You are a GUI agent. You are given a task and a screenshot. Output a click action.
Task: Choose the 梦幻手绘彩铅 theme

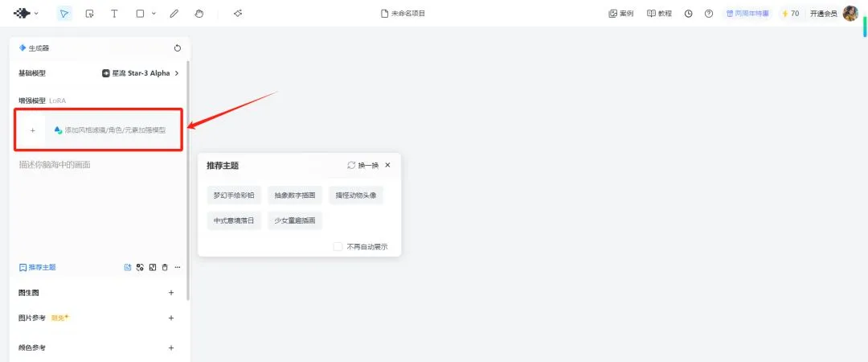pyautogui.click(x=234, y=195)
